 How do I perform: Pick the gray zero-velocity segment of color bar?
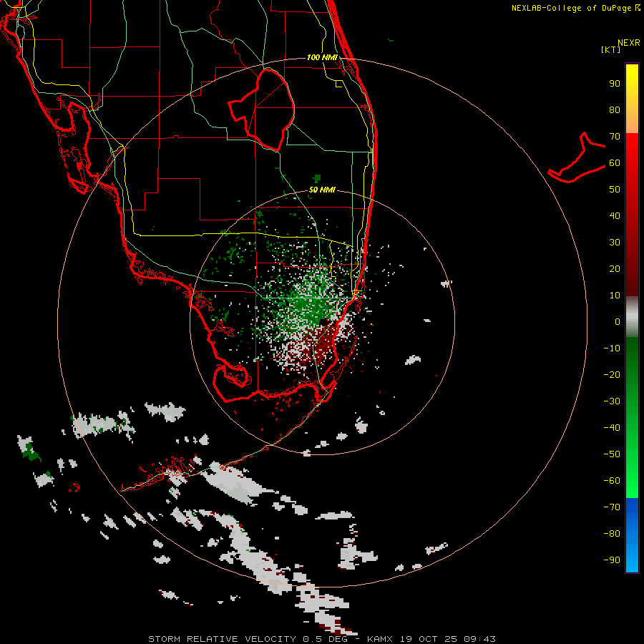[632, 317]
